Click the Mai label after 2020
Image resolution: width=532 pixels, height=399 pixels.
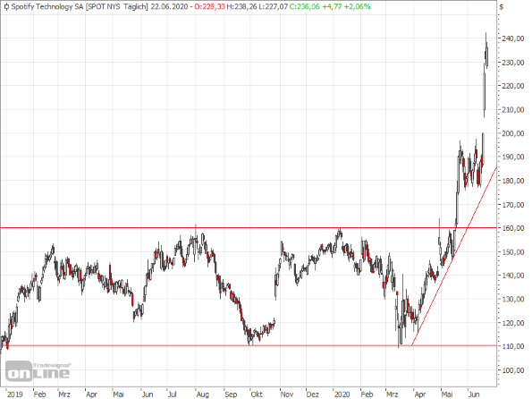pyautogui.click(x=447, y=395)
